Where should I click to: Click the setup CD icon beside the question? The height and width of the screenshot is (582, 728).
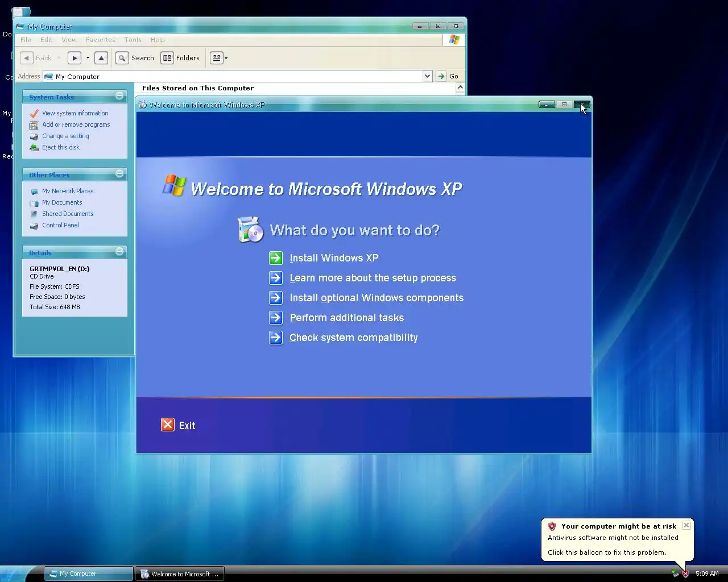click(x=251, y=230)
